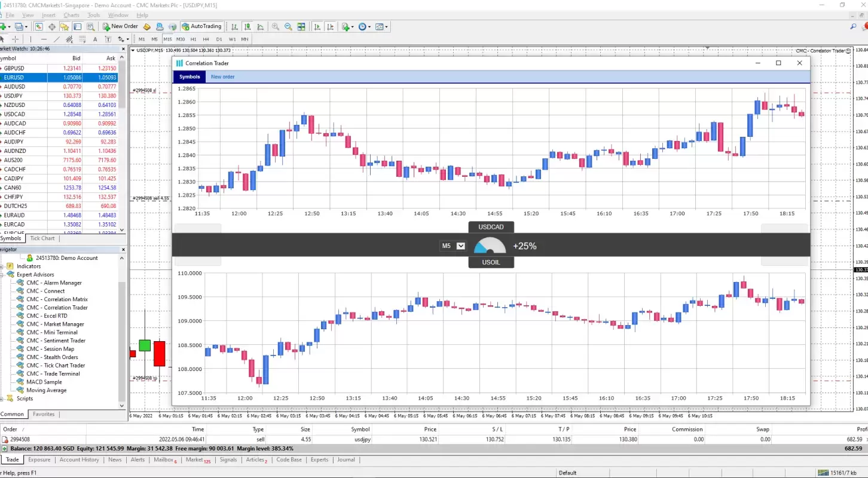Open the M5 dropdown in Correlation Trader
This screenshot has height=478, width=868.
coord(460,246)
